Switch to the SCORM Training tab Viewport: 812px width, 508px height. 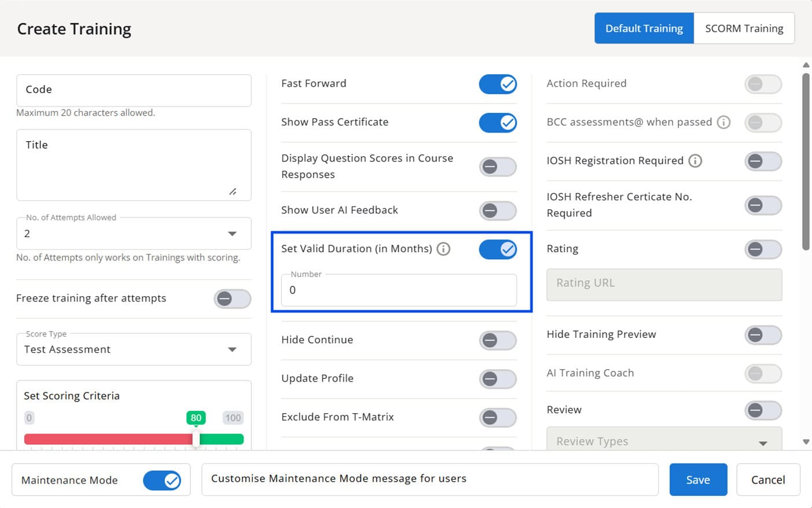pyautogui.click(x=744, y=28)
